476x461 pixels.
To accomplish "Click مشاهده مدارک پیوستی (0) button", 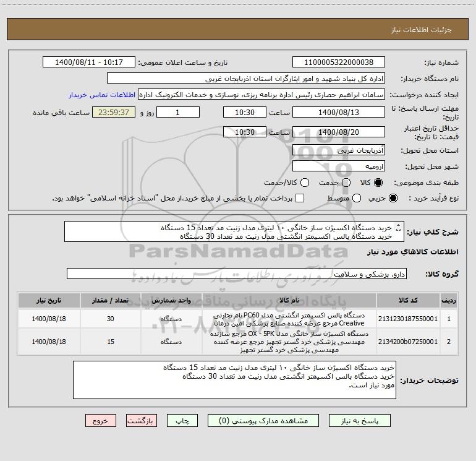I will click(263, 421).
